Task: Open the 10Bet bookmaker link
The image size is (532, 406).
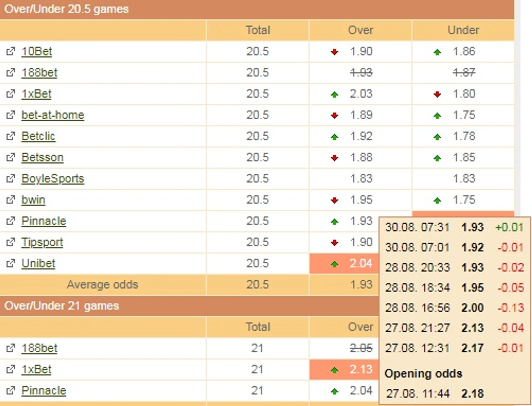Action: (37, 51)
